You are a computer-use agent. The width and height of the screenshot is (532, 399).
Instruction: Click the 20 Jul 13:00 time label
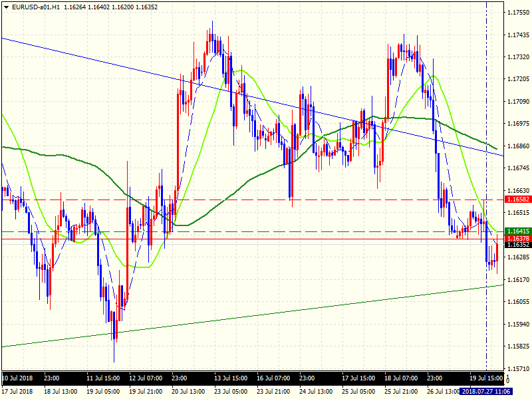[188, 392]
